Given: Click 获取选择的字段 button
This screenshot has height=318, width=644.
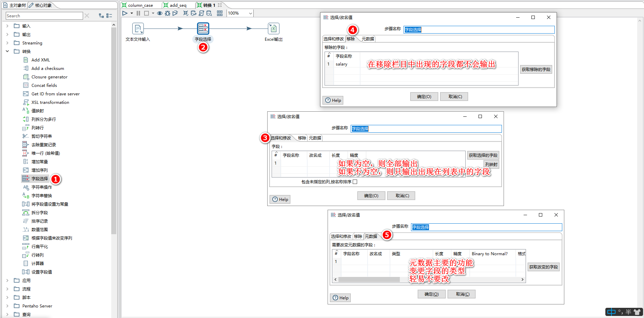Looking at the screenshot, I should pos(483,155).
